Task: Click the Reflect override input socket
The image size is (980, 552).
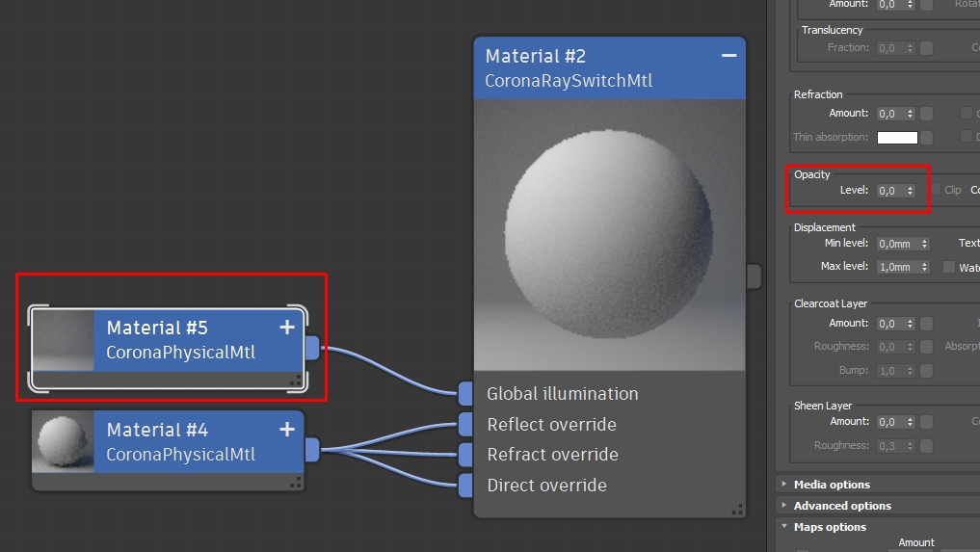Action: [465, 424]
